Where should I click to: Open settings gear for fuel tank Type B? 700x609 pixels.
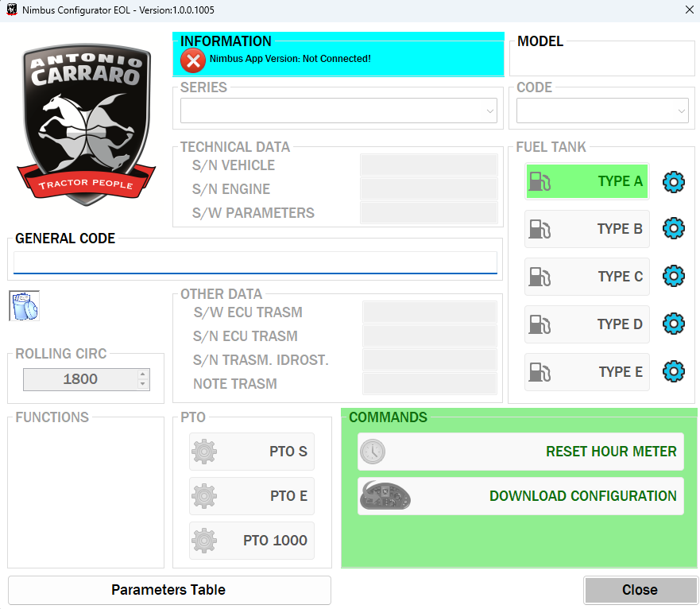point(673,229)
